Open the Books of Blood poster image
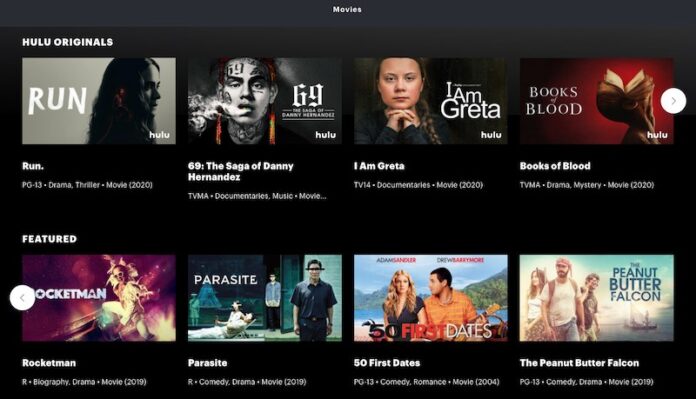The height and width of the screenshot is (399, 696). 597,101
